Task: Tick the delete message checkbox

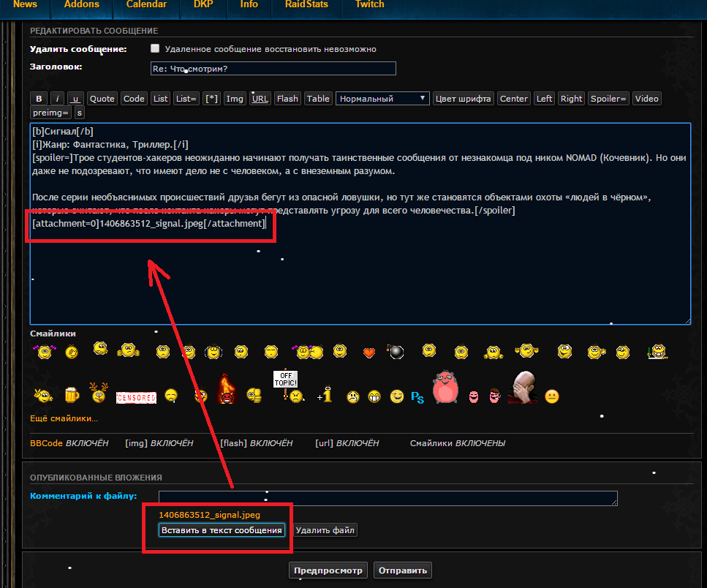Action: click(x=154, y=49)
